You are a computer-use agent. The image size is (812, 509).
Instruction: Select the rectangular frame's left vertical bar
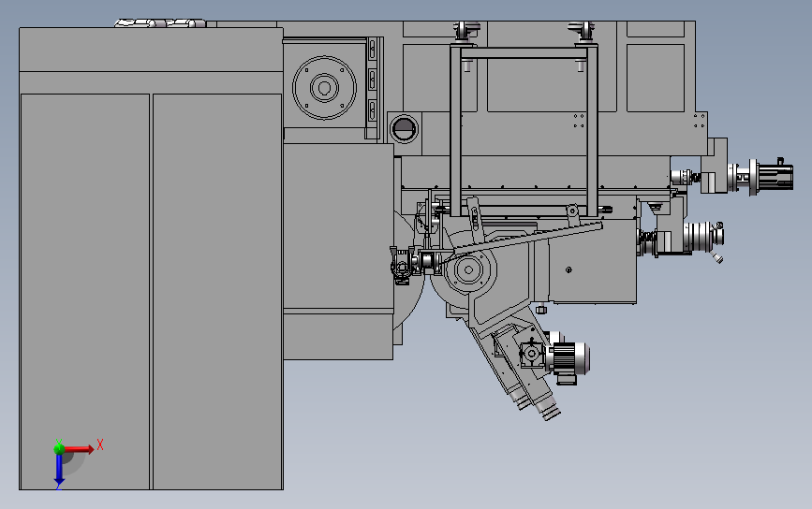point(456,130)
